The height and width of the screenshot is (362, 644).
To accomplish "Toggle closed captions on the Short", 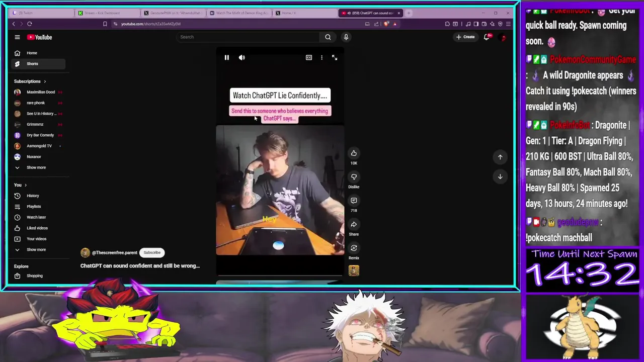I will pos(309,58).
